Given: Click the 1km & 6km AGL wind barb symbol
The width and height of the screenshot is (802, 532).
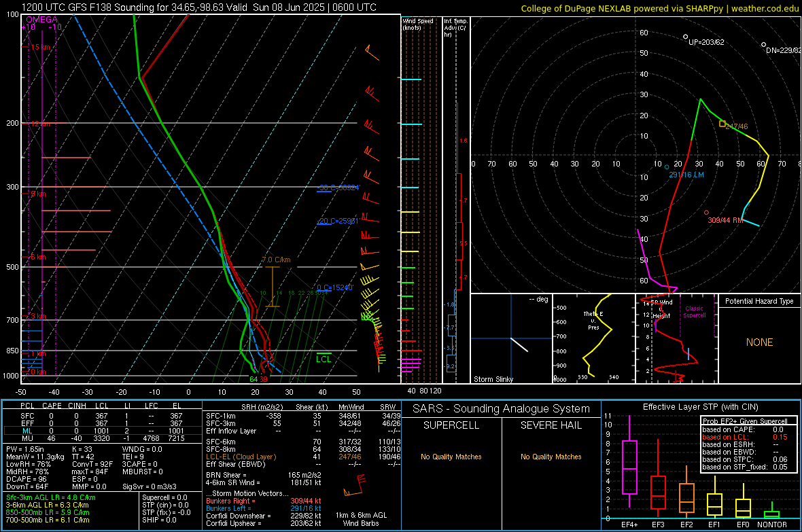Looking at the screenshot, I should click(355, 486).
